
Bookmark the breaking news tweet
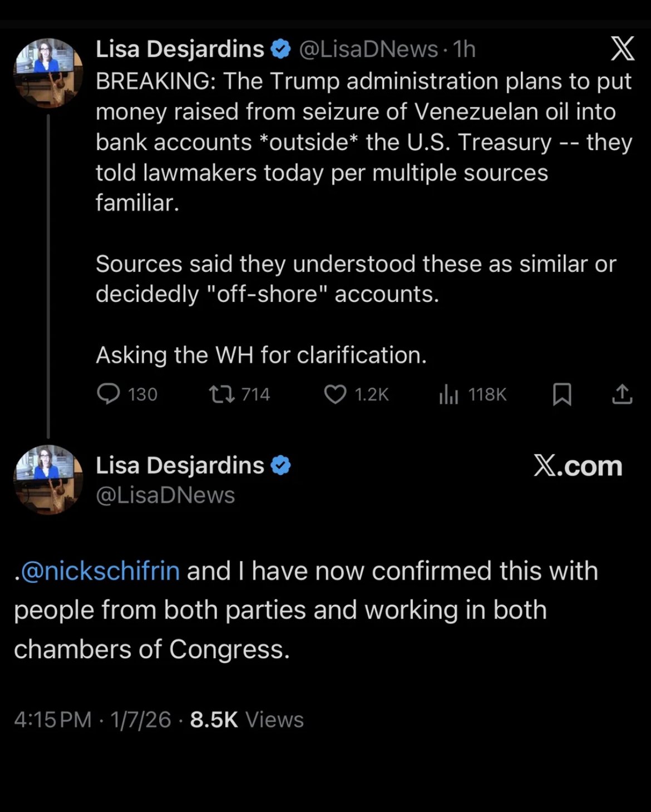click(561, 394)
